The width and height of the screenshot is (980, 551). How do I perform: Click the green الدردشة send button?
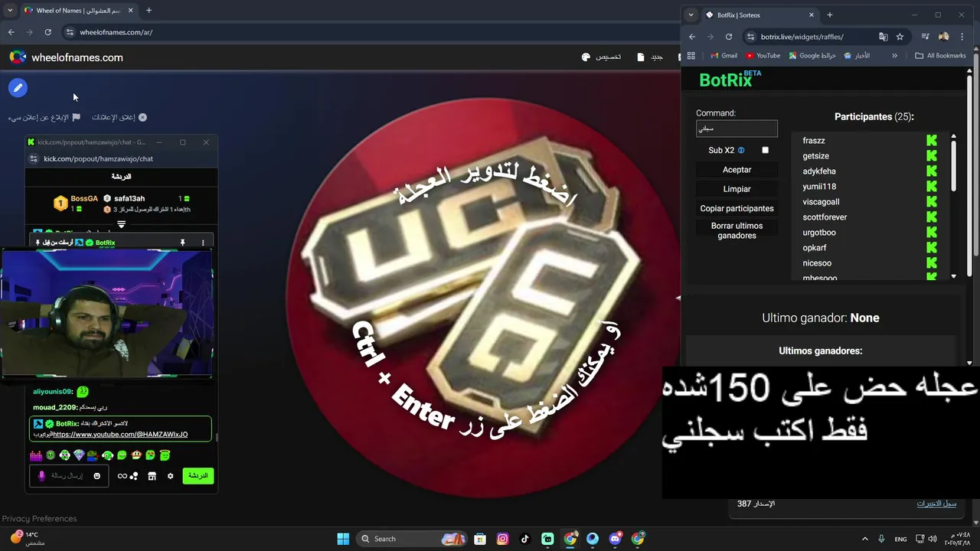click(x=198, y=476)
